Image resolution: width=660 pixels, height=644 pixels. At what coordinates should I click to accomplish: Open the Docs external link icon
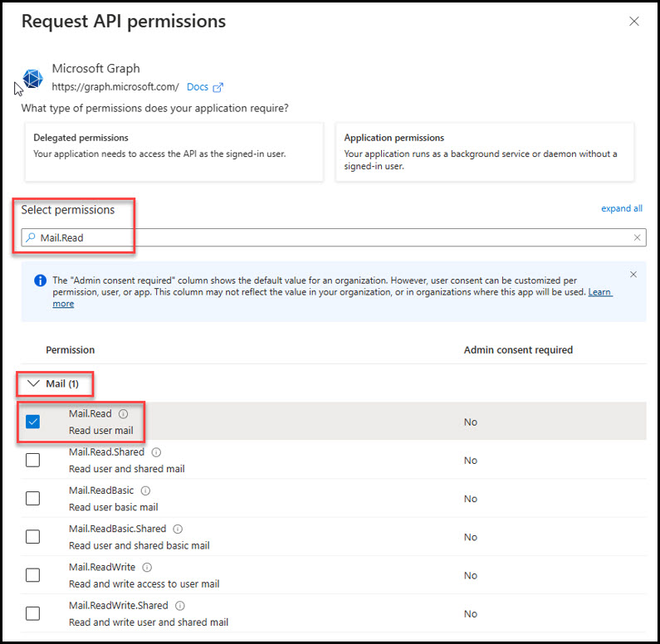click(x=218, y=87)
